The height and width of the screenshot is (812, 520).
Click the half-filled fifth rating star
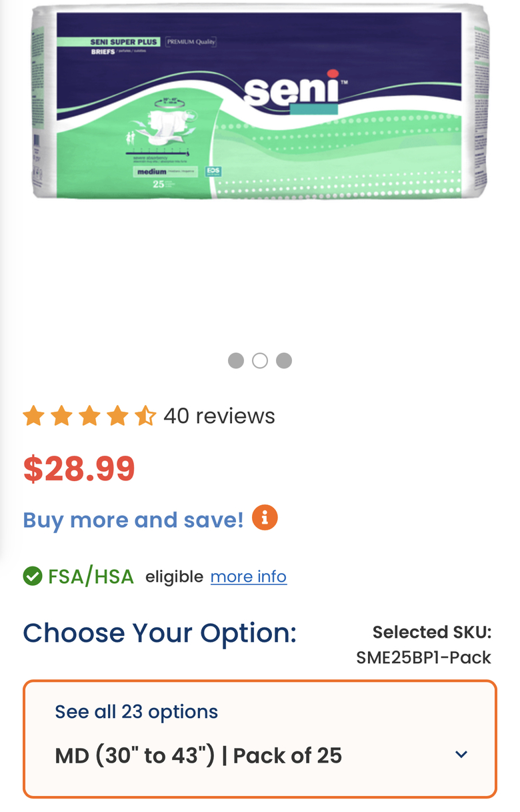[145, 416]
